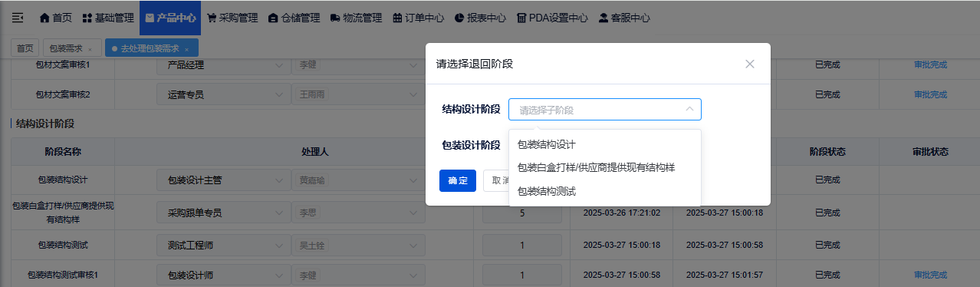Click 审批完成 link in 包材文案审核2 row
The width and height of the screenshot is (980, 287).
[x=930, y=95]
